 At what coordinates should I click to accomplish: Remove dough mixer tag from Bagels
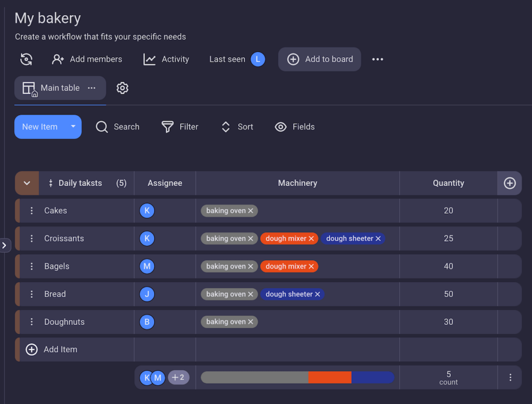pos(311,266)
